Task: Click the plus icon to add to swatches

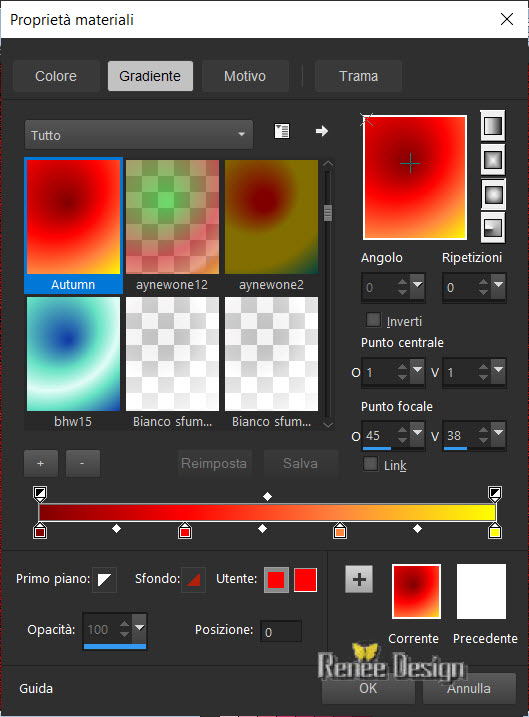Action: pos(359,579)
